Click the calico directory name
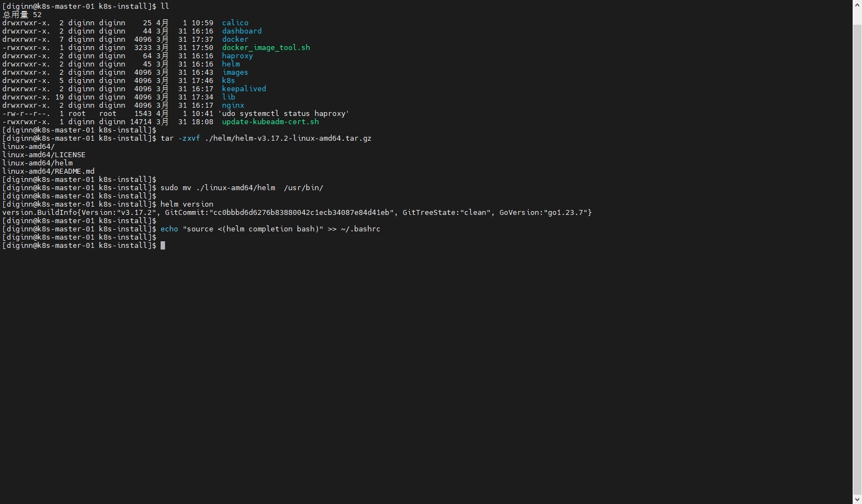The image size is (862, 504). (235, 23)
